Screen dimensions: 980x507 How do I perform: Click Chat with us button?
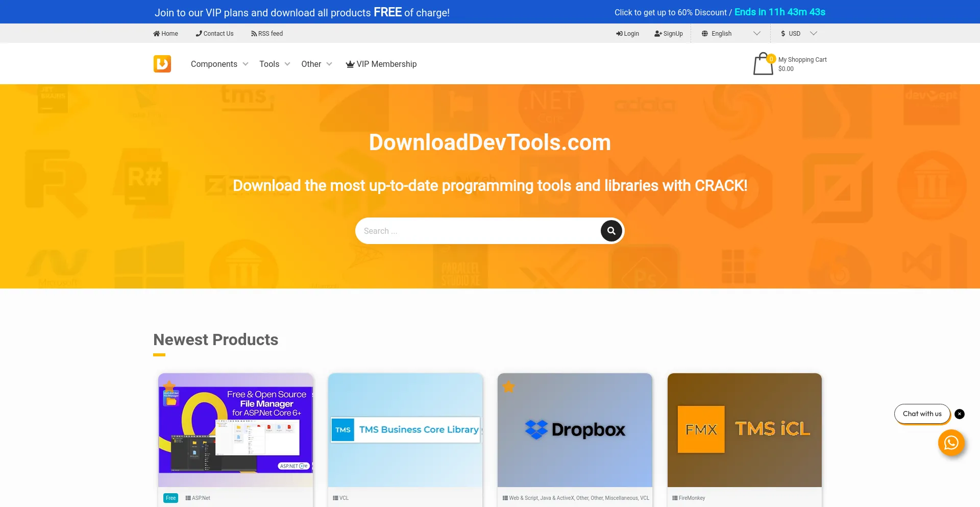pyautogui.click(x=922, y=414)
